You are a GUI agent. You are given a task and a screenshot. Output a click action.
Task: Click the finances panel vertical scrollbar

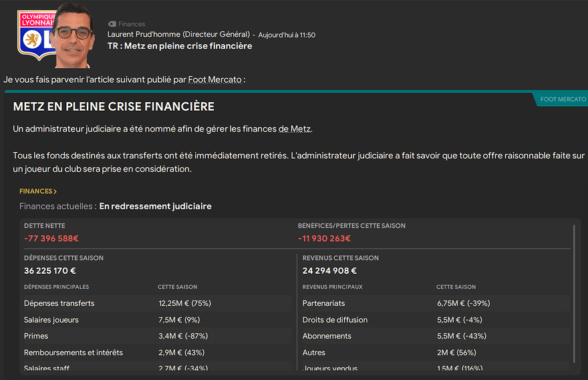click(x=573, y=294)
